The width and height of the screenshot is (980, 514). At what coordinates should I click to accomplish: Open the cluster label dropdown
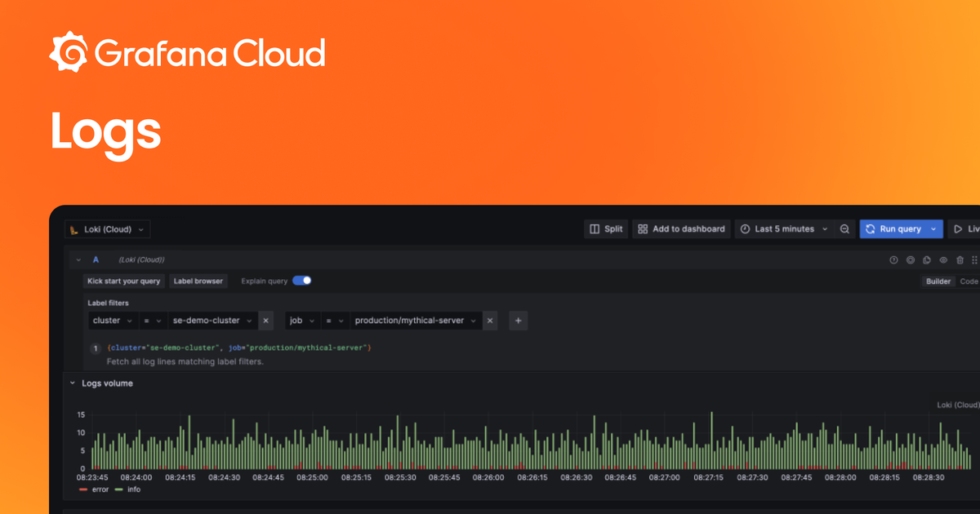[x=112, y=321]
